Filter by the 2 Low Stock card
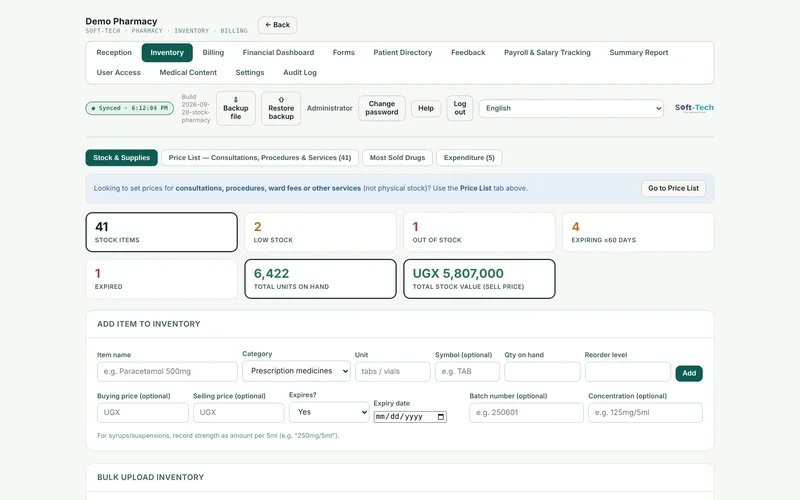The height and width of the screenshot is (500, 800). coord(320,232)
